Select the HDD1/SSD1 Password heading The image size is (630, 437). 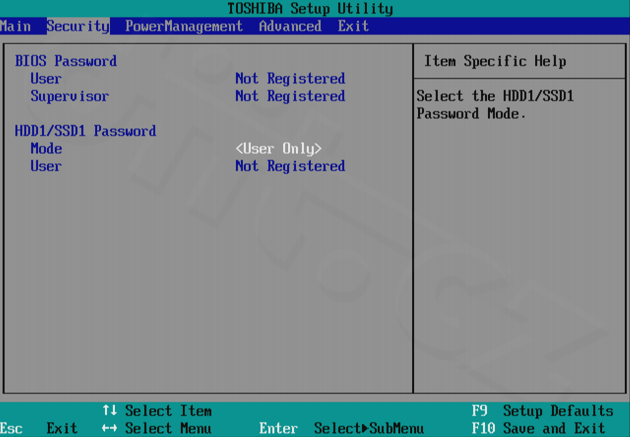86,131
